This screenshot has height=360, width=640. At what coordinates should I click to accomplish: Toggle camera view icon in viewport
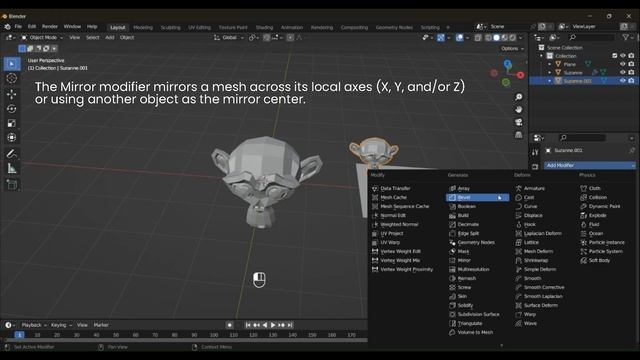tap(518, 122)
